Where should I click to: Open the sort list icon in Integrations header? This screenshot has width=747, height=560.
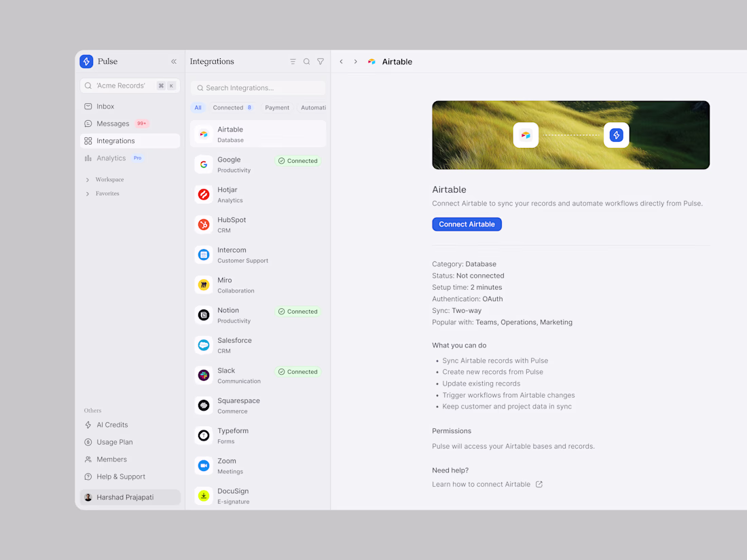pyautogui.click(x=293, y=61)
